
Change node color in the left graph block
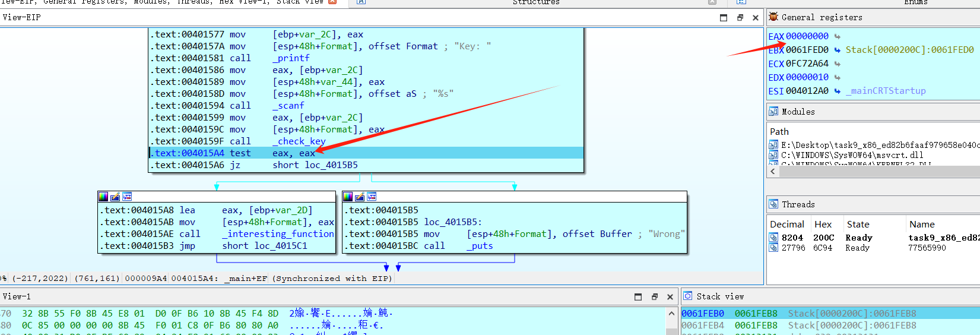click(103, 197)
